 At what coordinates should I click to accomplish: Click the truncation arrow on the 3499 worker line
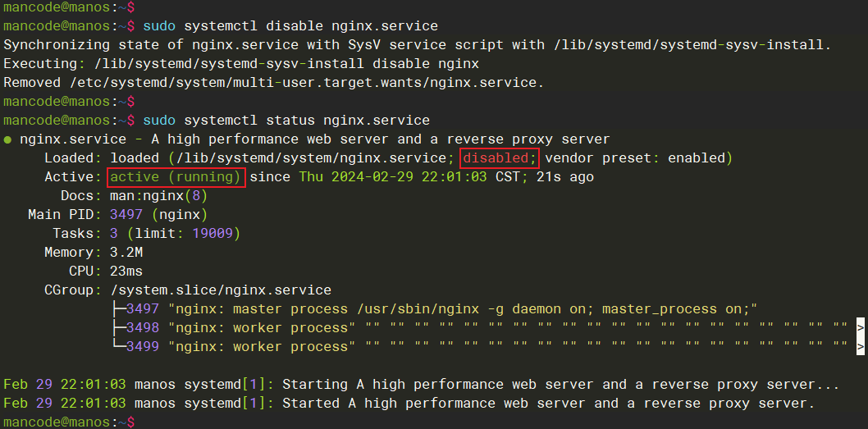coord(859,346)
